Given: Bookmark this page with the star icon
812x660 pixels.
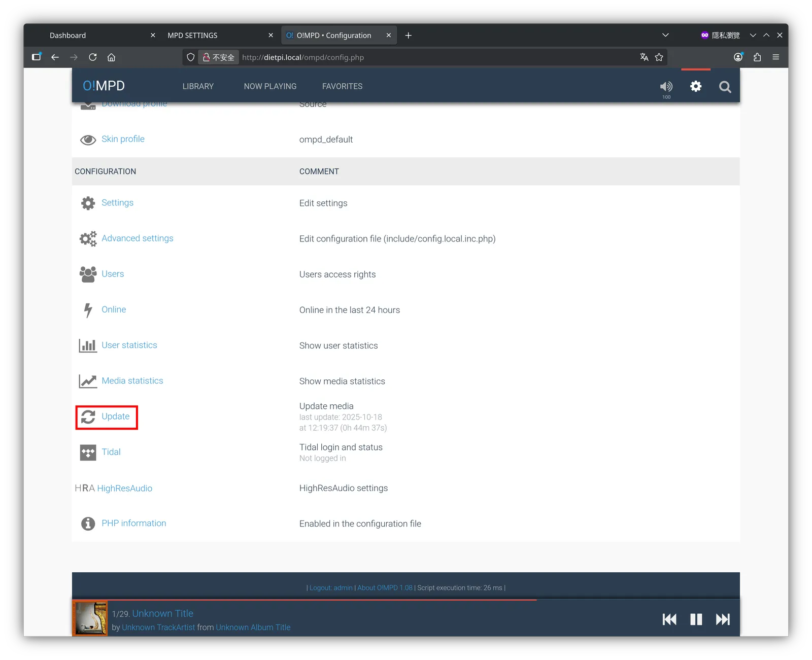Looking at the screenshot, I should (x=659, y=57).
